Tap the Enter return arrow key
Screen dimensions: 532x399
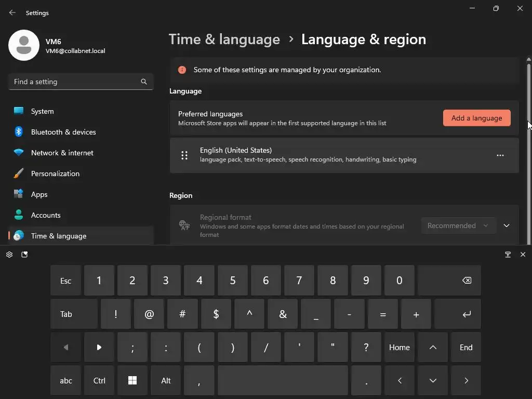pos(458,314)
